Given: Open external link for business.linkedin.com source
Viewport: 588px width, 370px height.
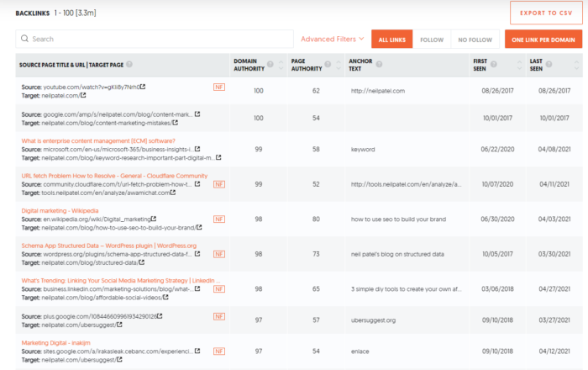Looking at the screenshot, I should coord(197,288).
